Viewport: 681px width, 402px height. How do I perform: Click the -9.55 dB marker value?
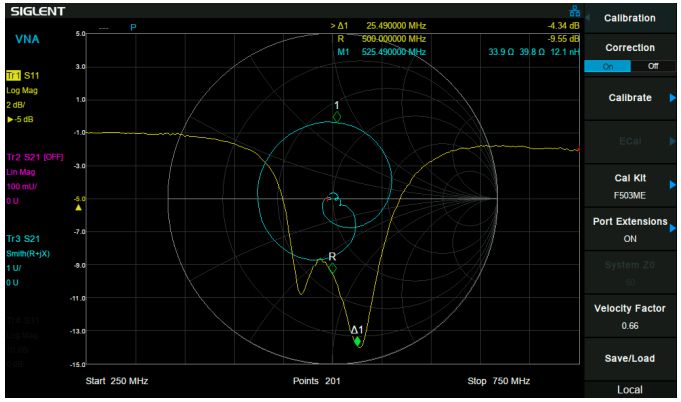pos(563,39)
